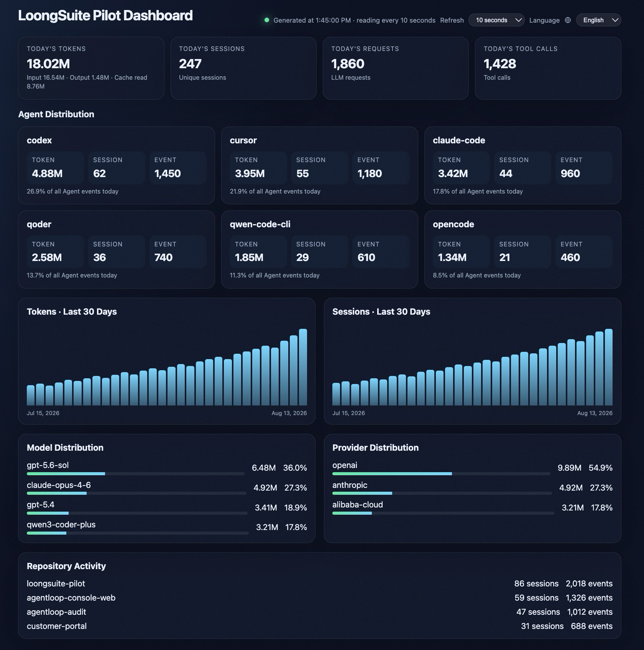Click the Today's Requests 1,860 card
Viewport: 644px width, 650px height.
[x=396, y=68]
